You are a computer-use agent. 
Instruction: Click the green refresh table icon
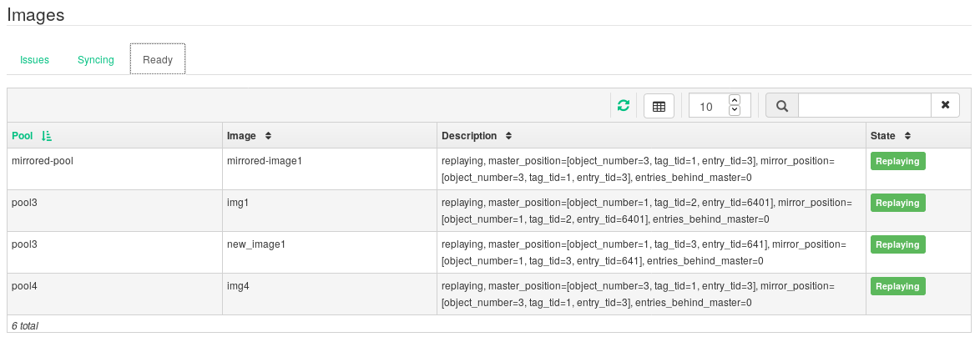(x=623, y=106)
